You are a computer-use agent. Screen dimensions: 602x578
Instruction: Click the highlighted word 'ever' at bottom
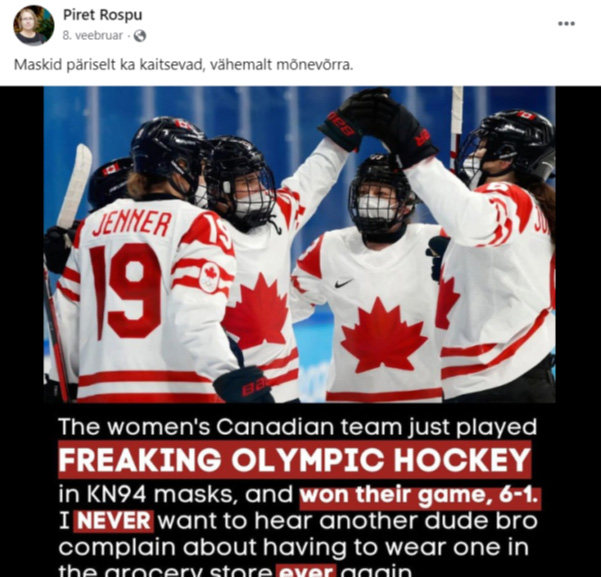tap(306, 571)
